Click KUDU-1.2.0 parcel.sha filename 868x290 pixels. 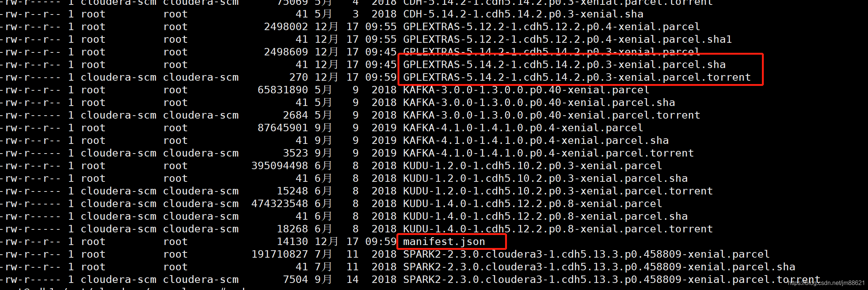coord(545,178)
